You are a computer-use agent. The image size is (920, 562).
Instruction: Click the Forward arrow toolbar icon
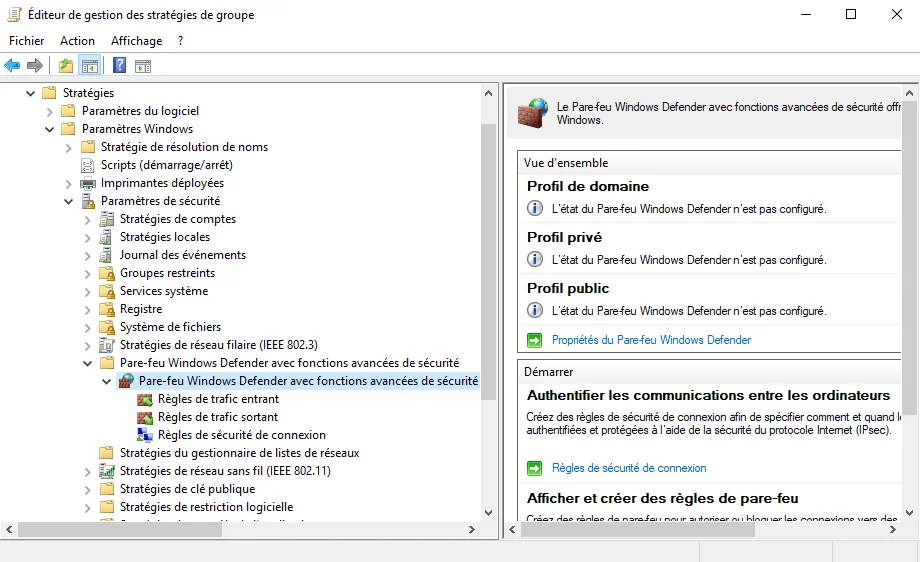click(x=35, y=66)
